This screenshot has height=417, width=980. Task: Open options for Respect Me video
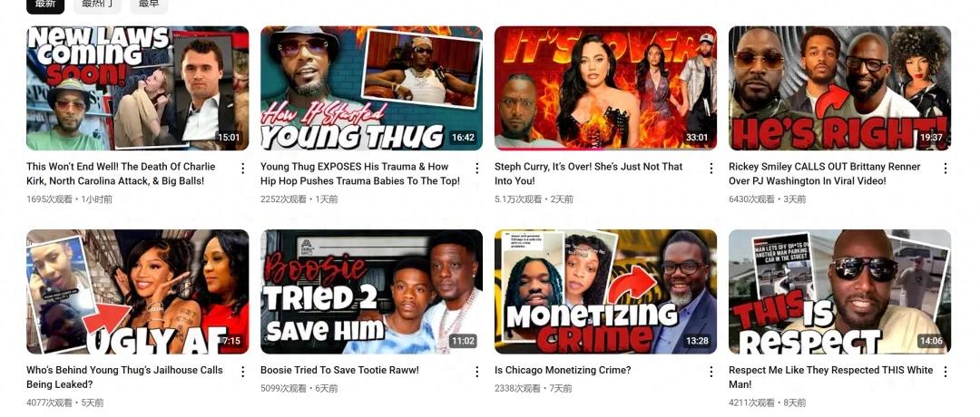[945, 372]
